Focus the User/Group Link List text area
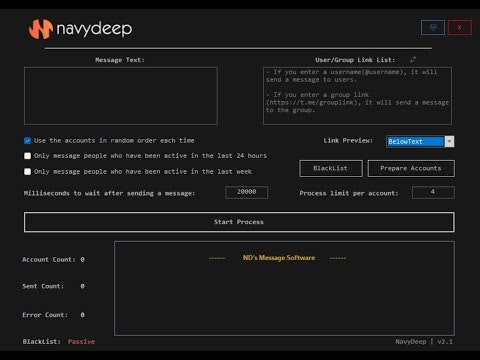 (357, 96)
